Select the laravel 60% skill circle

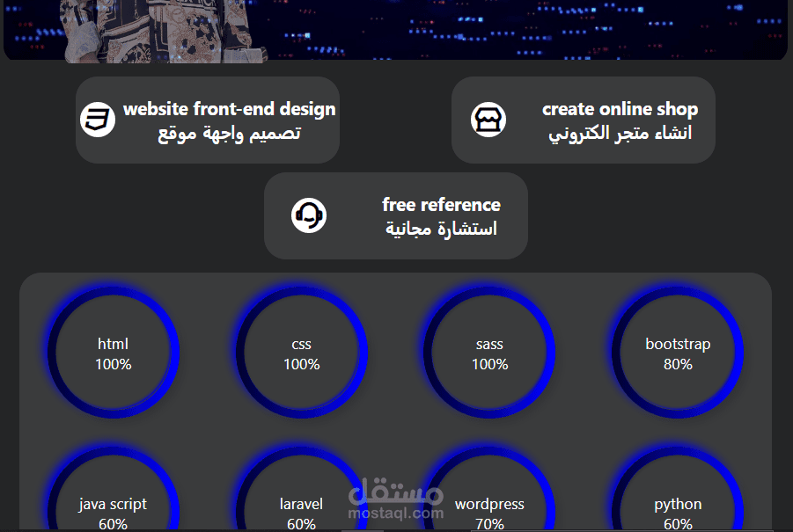tap(301, 488)
